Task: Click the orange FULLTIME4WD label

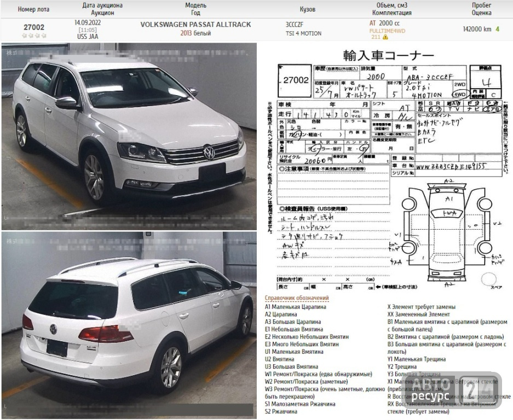Action: click(x=388, y=31)
